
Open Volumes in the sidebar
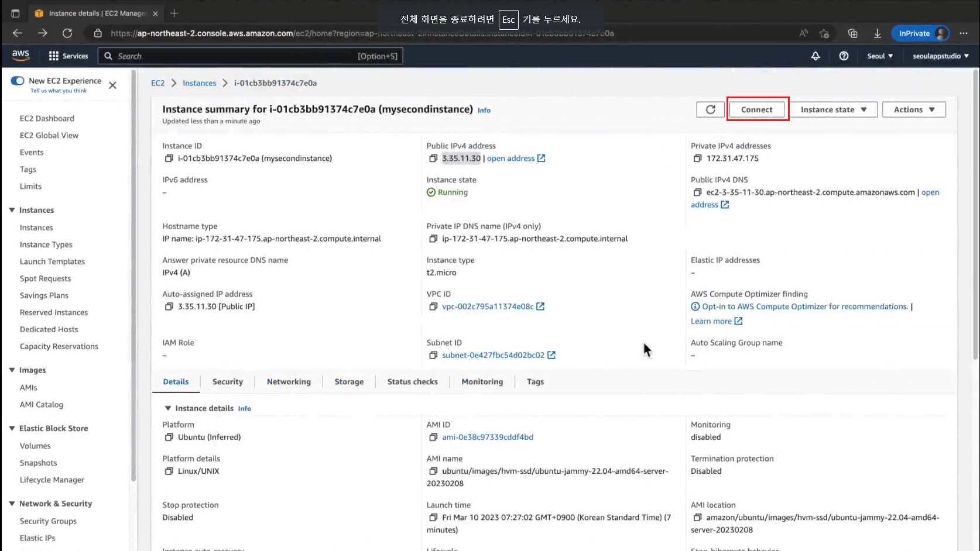[35, 446]
